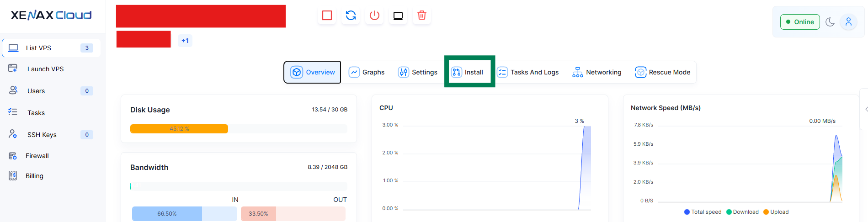Click the orange Disk Usage progress bar
Screen dimensions: 868x222
pos(179,129)
